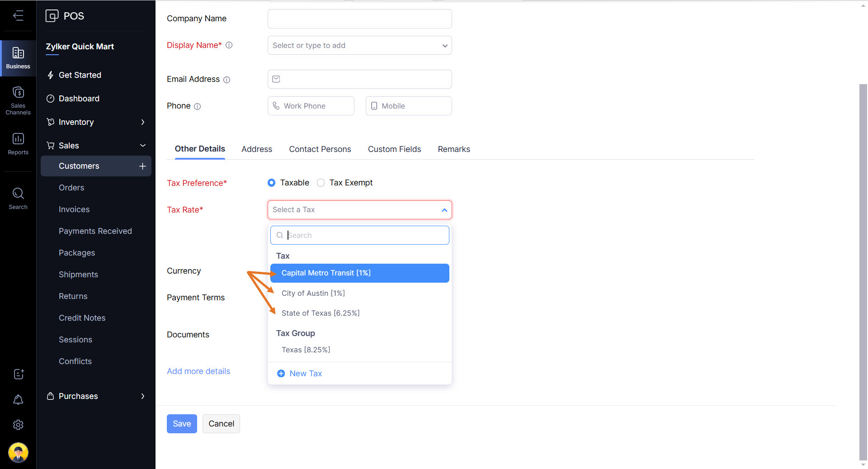Collapse the Tax Rate dropdown

[444, 210]
